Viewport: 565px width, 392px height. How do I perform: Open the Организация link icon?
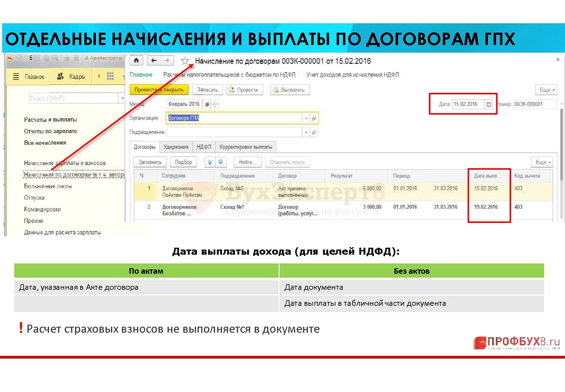(x=314, y=118)
